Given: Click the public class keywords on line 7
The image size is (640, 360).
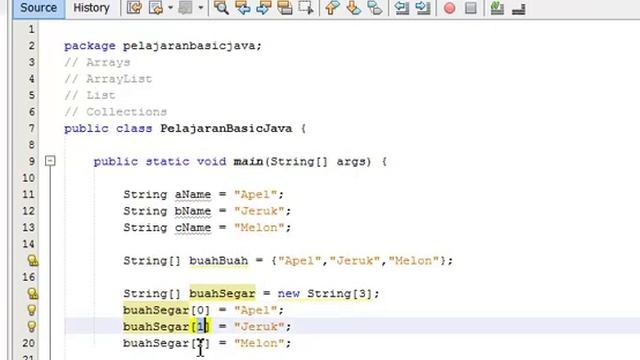Looking at the screenshot, I should point(108,128).
